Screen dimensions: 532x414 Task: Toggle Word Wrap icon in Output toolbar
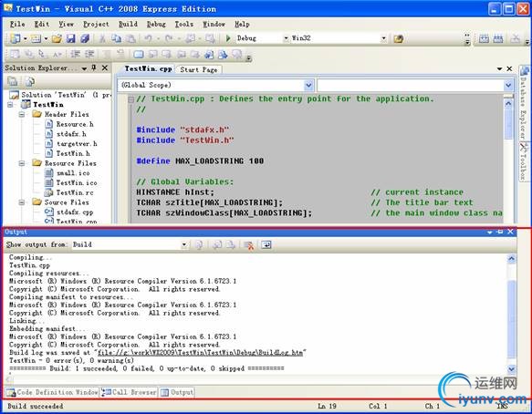[266, 244]
